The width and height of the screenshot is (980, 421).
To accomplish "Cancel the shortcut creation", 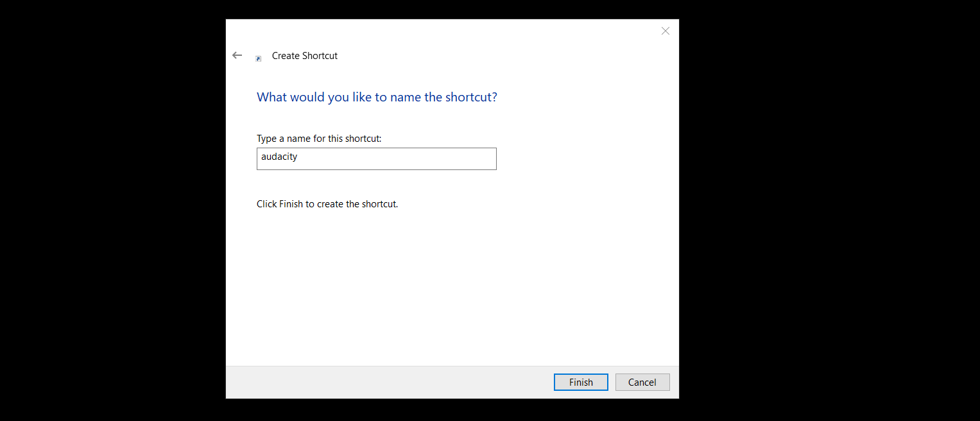I will 642,382.
